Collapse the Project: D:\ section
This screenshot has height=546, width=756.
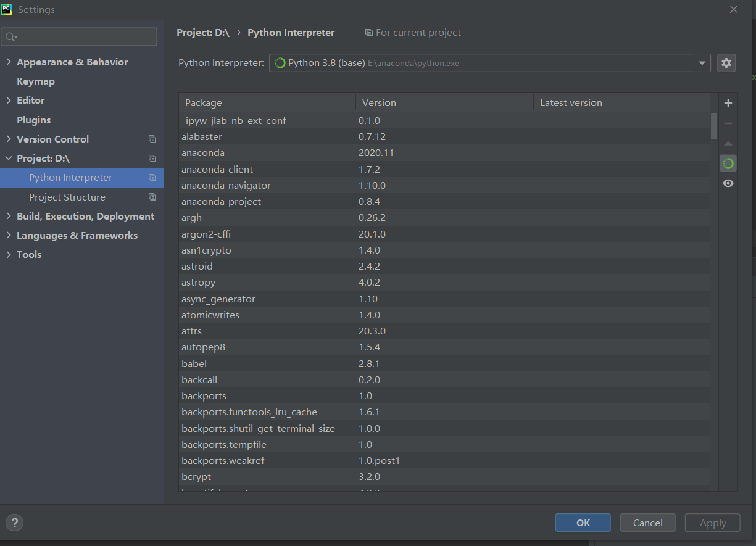coord(9,158)
